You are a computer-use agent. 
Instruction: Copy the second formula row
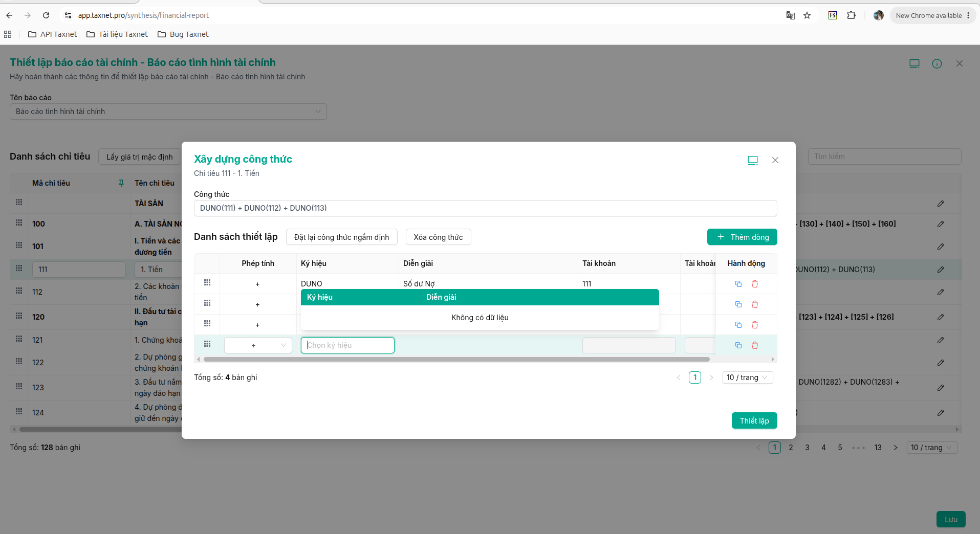pos(738,304)
